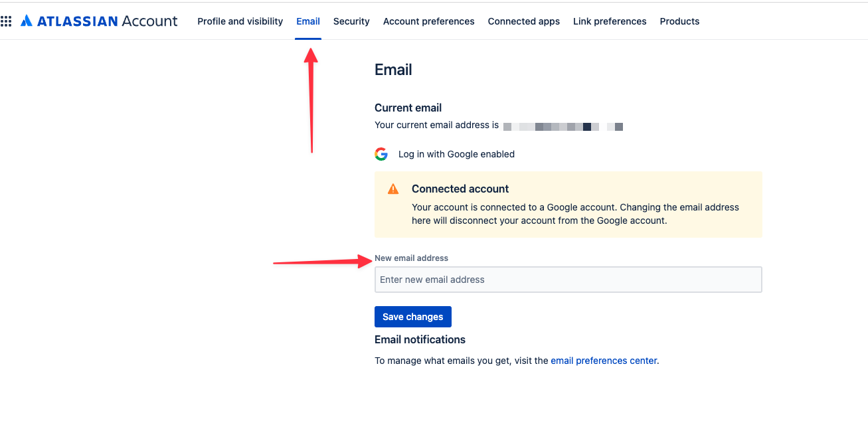Click the Connected account alert icon
The width and height of the screenshot is (868, 421).
click(x=392, y=188)
